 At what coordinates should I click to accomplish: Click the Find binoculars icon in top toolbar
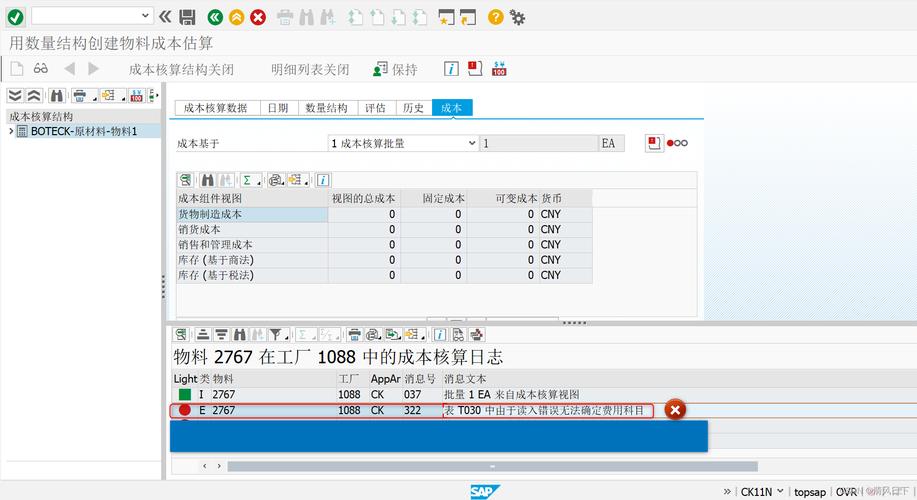tap(306, 18)
